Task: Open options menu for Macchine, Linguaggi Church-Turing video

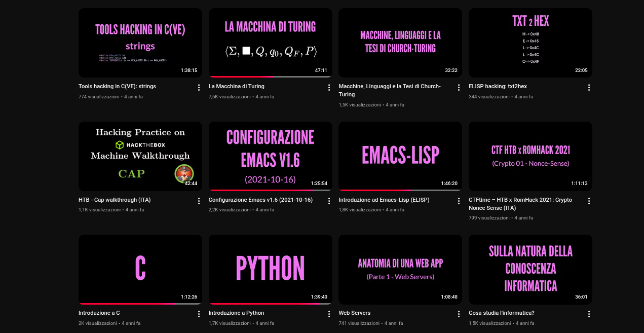Action: tap(459, 88)
